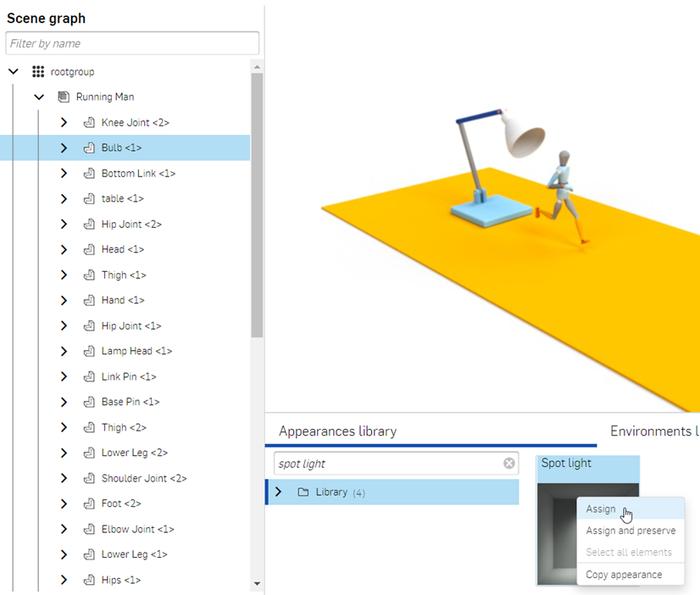Choose Assign and preserve from the context menu
This screenshot has height=595, width=700.
pyautogui.click(x=631, y=531)
